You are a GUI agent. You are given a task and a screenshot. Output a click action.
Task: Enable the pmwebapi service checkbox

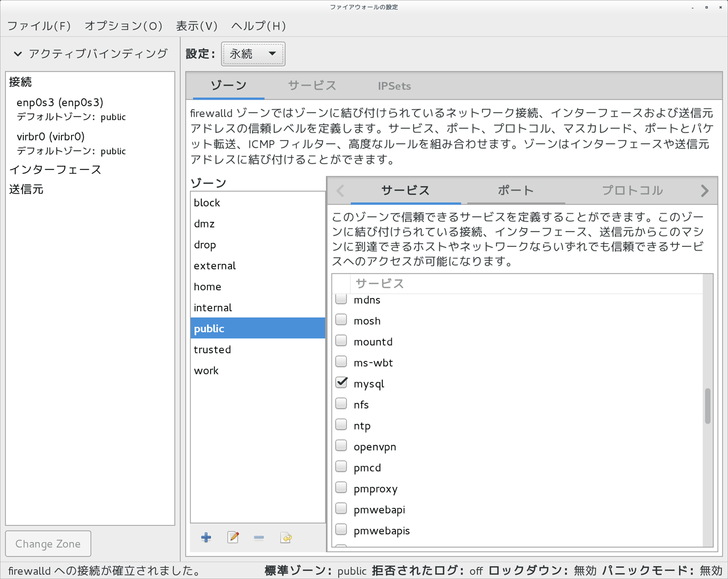coord(341,509)
